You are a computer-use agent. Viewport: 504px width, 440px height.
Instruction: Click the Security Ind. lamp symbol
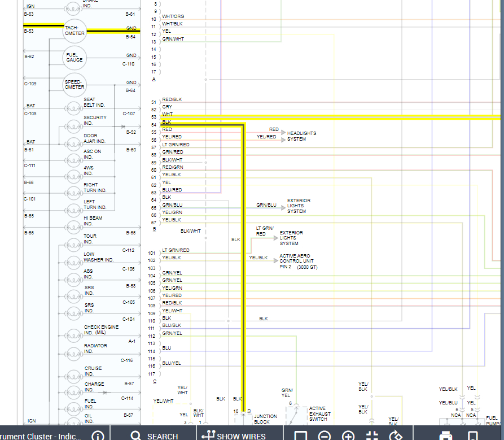(73, 127)
